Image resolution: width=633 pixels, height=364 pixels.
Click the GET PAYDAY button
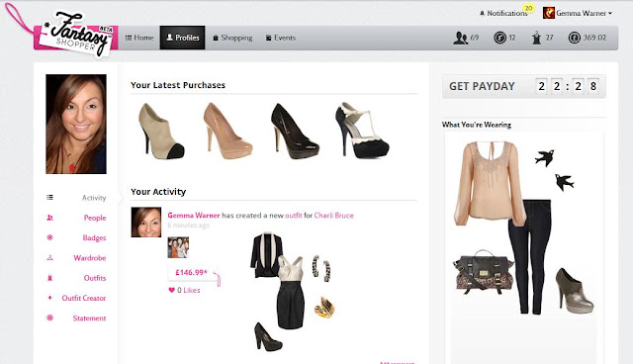point(482,86)
